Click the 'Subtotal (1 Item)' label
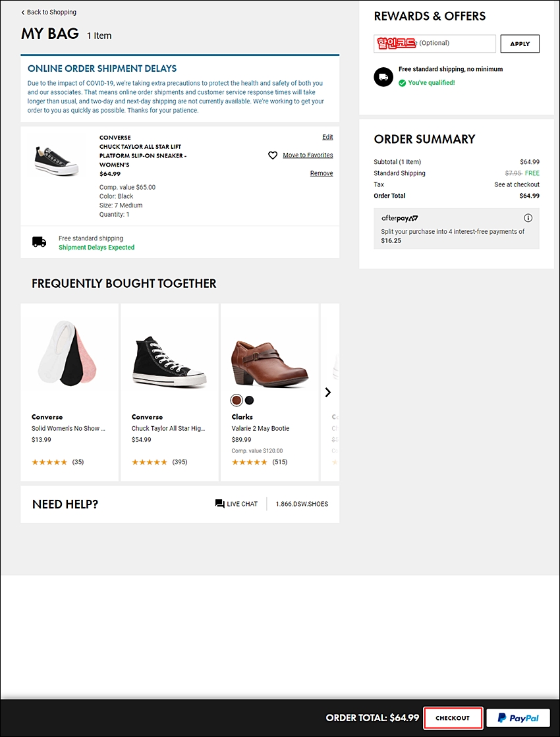Viewport: 560px width, 737px height. (397, 162)
